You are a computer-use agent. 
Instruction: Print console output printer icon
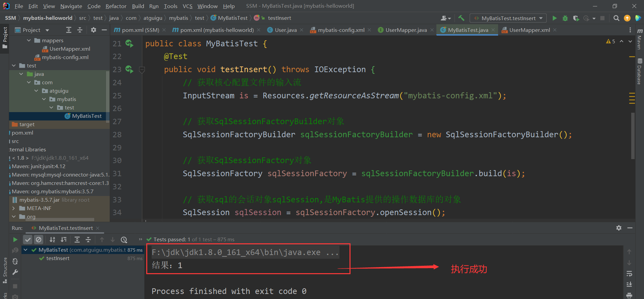(x=629, y=295)
